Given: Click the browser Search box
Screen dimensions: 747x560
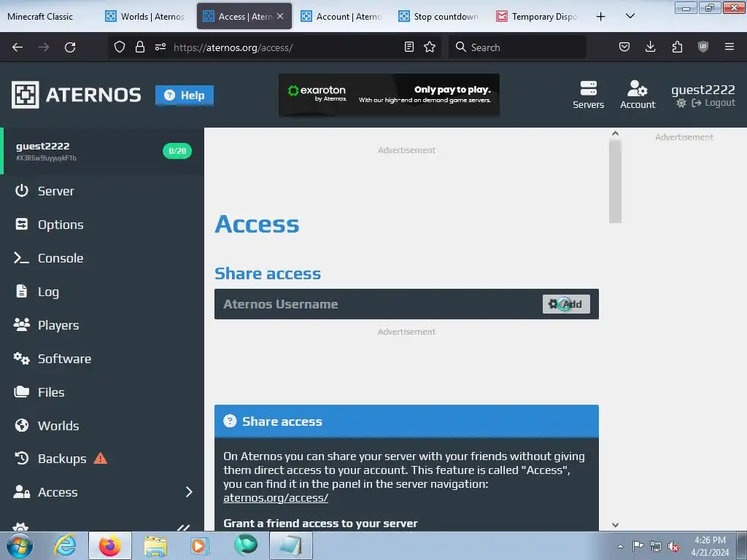Looking at the screenshot, I should pos(517,47).
